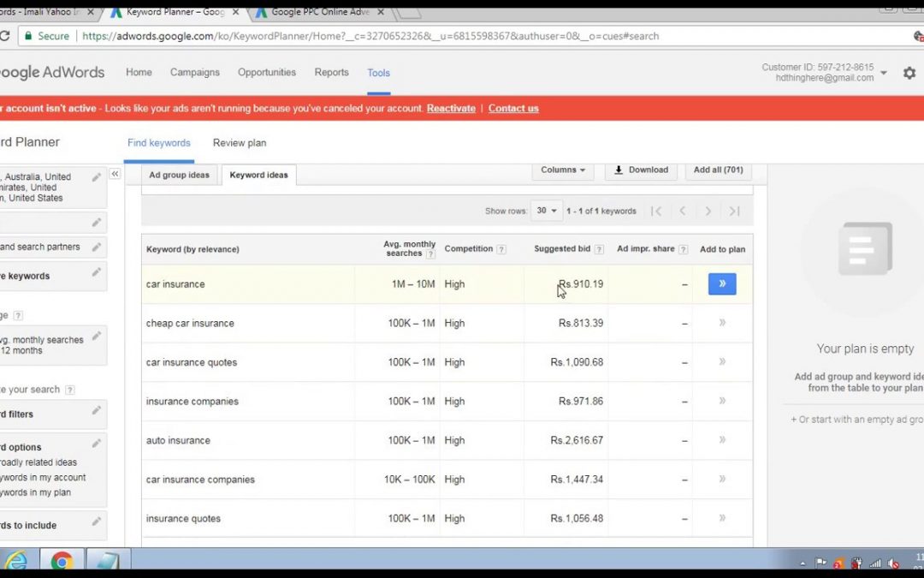Add 'car insurance' to plan blue button
Screen dimensions: 924x578
pos(722,283)
